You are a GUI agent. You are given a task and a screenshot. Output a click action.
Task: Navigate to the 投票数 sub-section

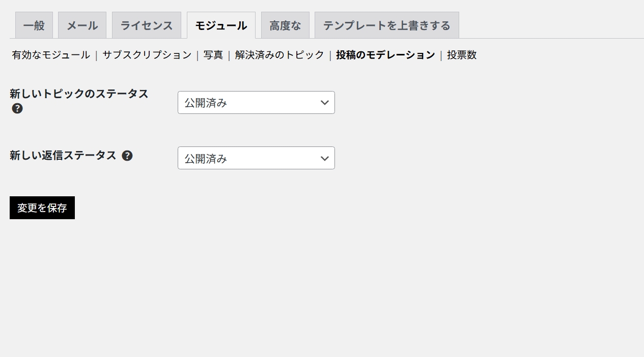[462, 55]
